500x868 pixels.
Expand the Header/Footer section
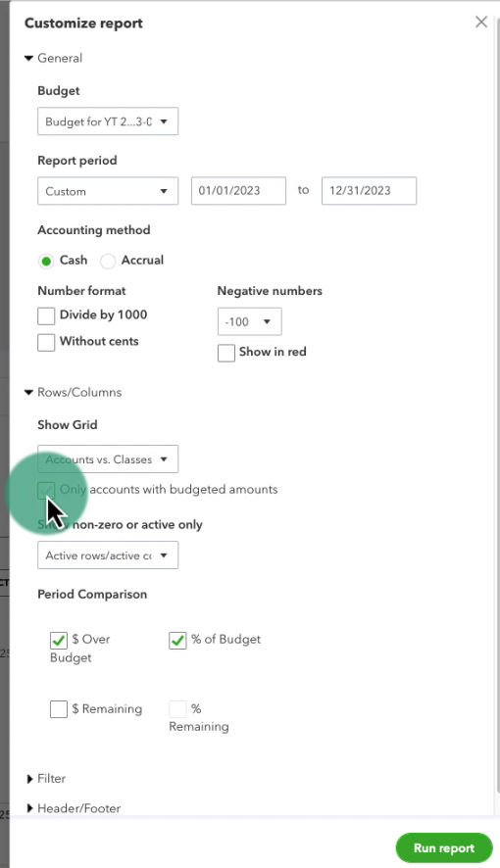[74, 808]
